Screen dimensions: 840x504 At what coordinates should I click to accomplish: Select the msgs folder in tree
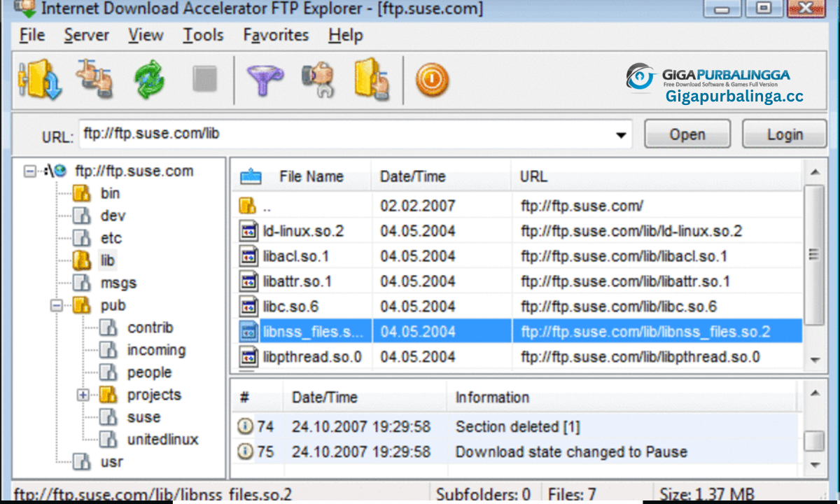118,283
